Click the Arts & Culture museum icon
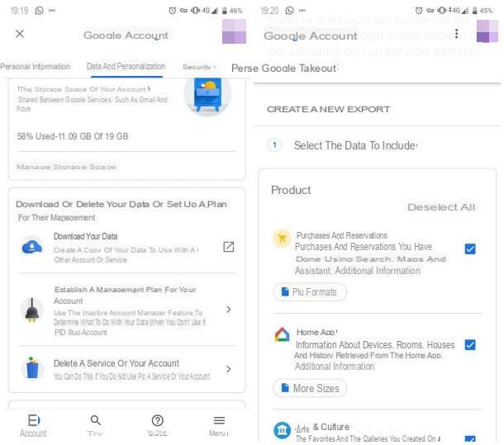The width and height of the screenshot is (504, 445). pos(282,430)
